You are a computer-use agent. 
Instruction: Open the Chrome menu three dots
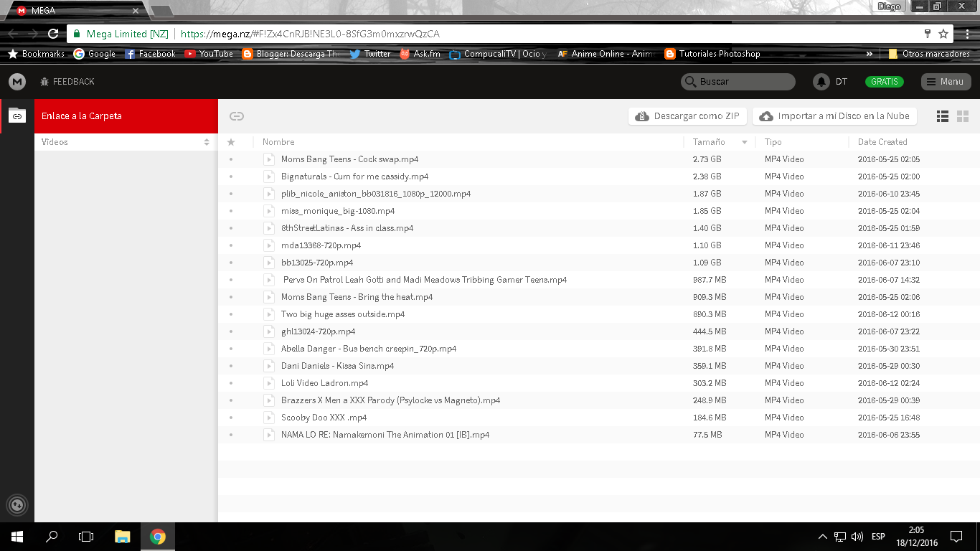tap(966, 34)
